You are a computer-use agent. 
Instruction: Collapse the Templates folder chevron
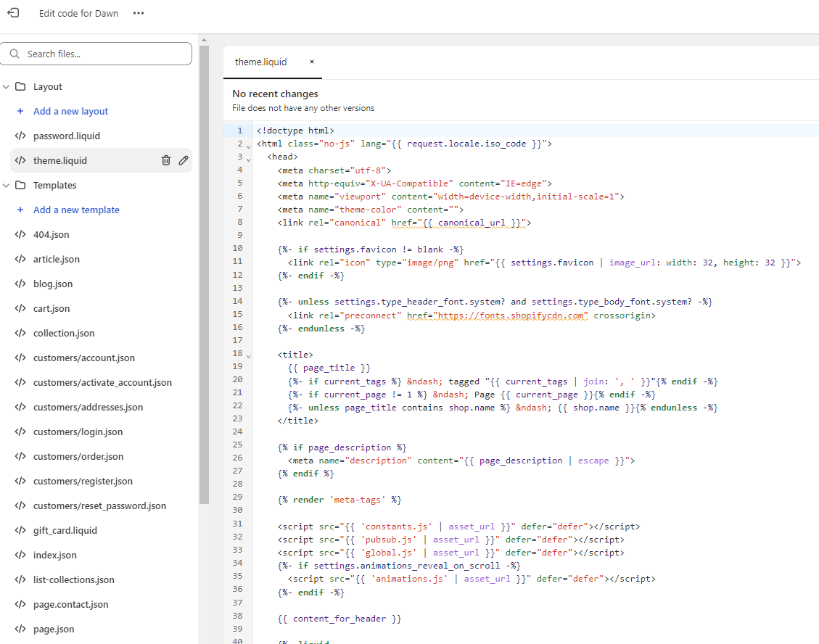tap(7, 185)
